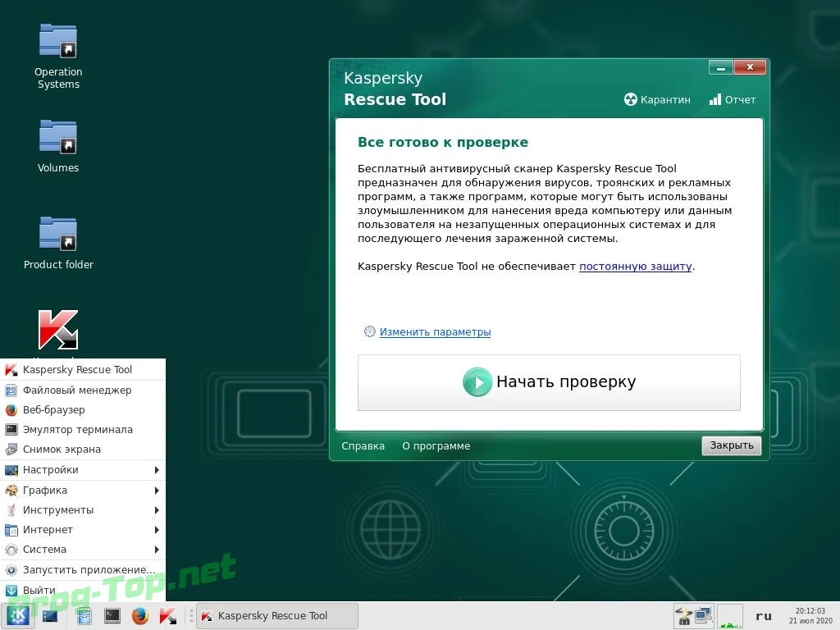Select Kaspersky Rescue Tool in the start menu
This screenshot has width=840, height=630.
pyautogui.click(x=83, y=370)
